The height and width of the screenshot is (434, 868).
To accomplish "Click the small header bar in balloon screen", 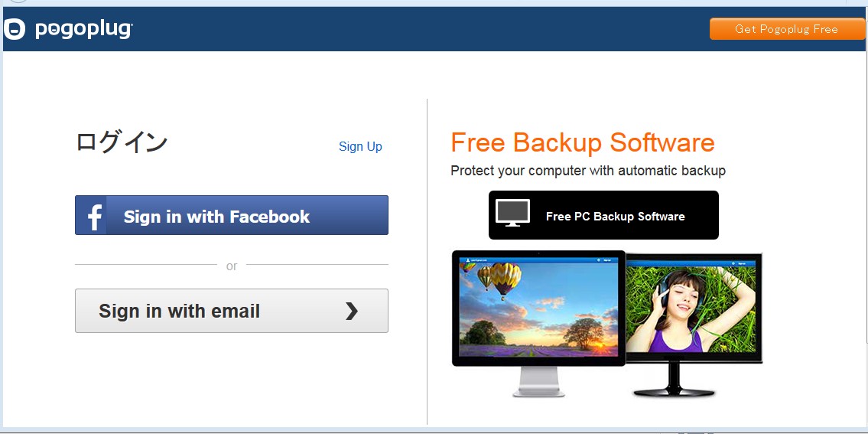I will (538, 259).
